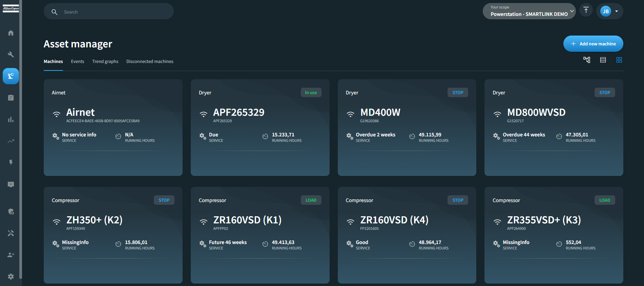Image resolution: width=644 pixels, height=286 pixels.
Task: Select the Asset manager robot-arm sidebar icon
Action: click(11, 76)
